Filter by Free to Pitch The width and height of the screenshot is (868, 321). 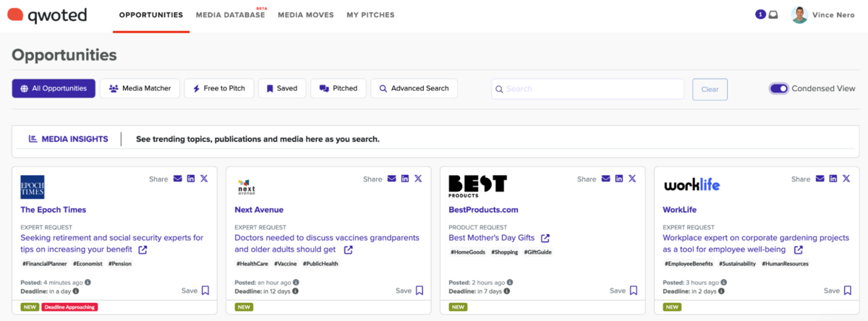[x=218, y=89]
